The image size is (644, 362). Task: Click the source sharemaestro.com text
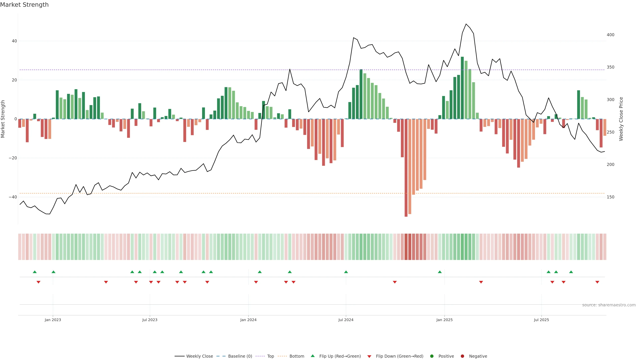(x=609, y=305)
